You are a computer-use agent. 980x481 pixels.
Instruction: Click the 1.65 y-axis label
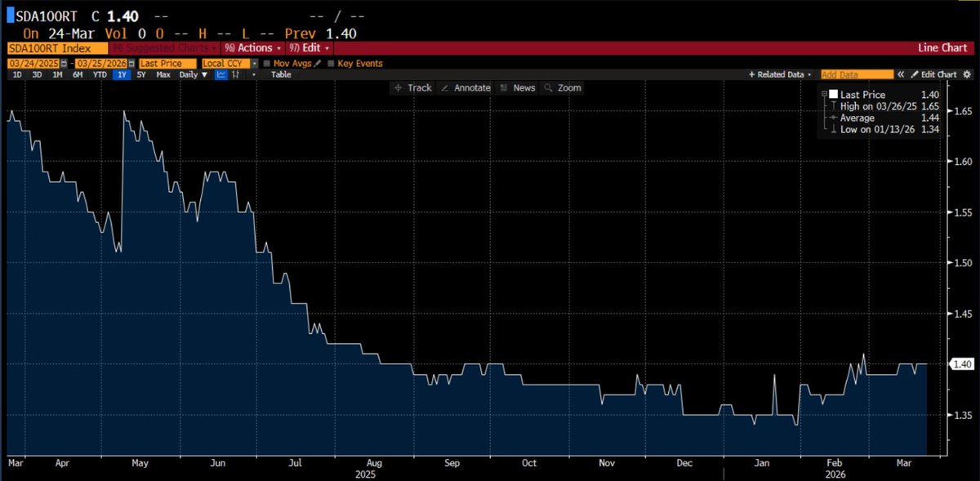click(963, 111)
